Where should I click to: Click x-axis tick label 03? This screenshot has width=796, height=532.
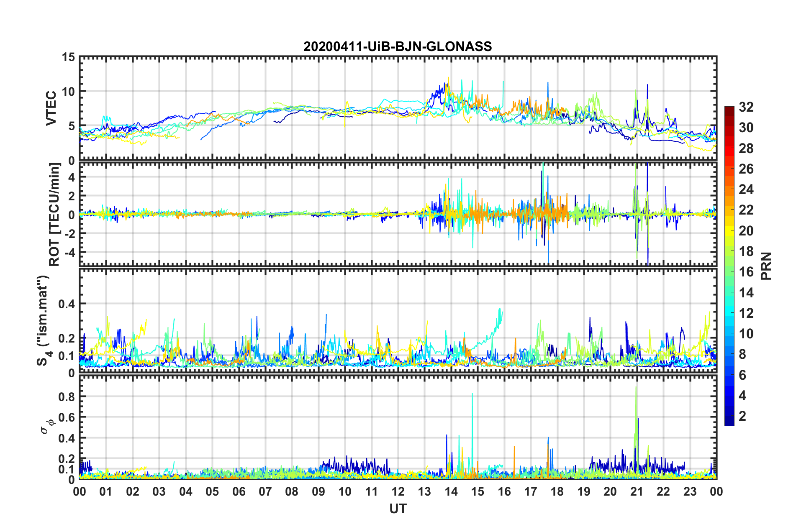tap(159, 491)
